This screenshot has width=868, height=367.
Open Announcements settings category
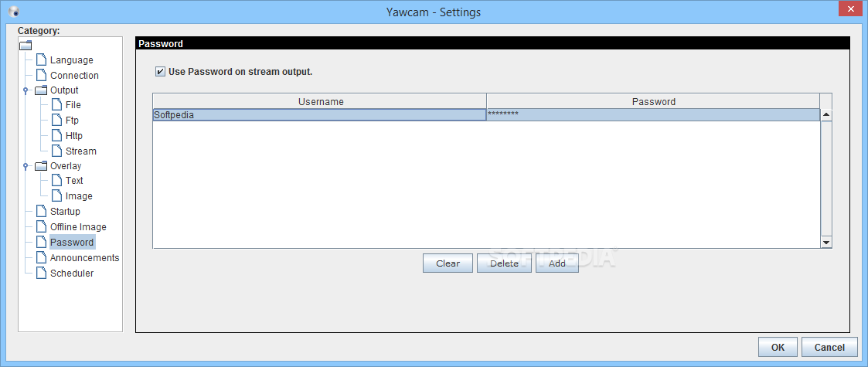pyautogui.click(x=84, y=258)
